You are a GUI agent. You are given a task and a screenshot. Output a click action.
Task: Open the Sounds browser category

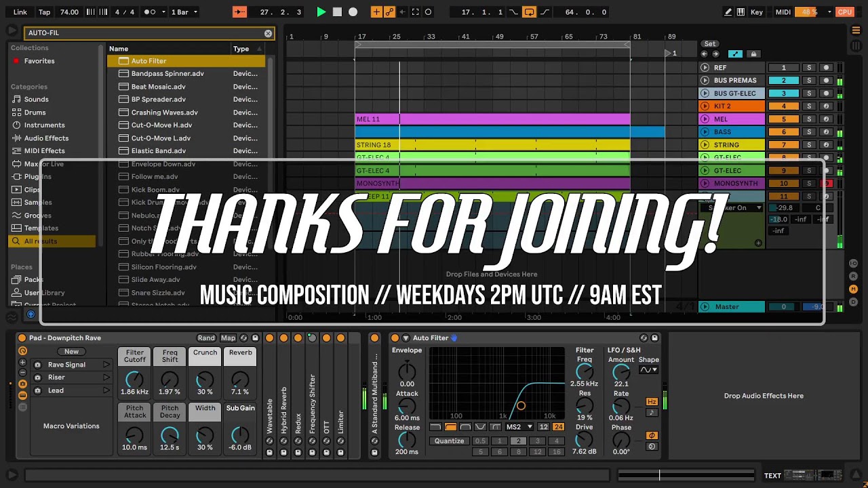[37, 100]
